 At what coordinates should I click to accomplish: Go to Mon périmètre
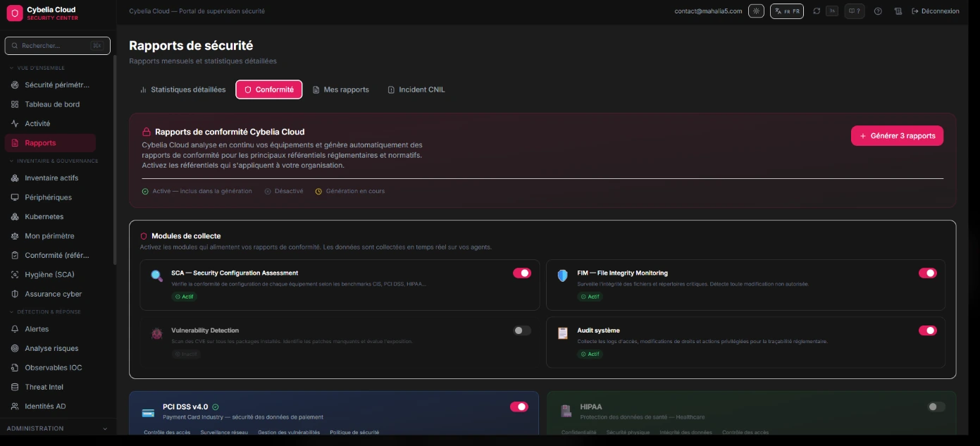(50, 236)
